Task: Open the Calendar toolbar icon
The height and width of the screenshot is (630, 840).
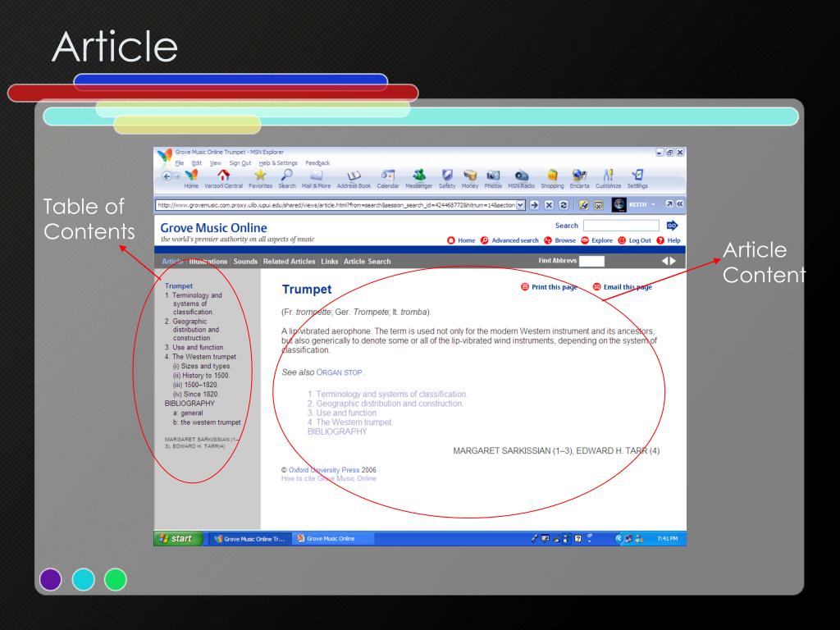Action: (388, 178)
